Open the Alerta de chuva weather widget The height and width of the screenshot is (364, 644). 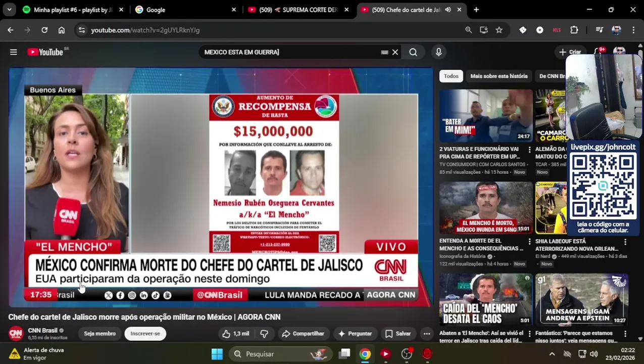click(x=36, y=354)
